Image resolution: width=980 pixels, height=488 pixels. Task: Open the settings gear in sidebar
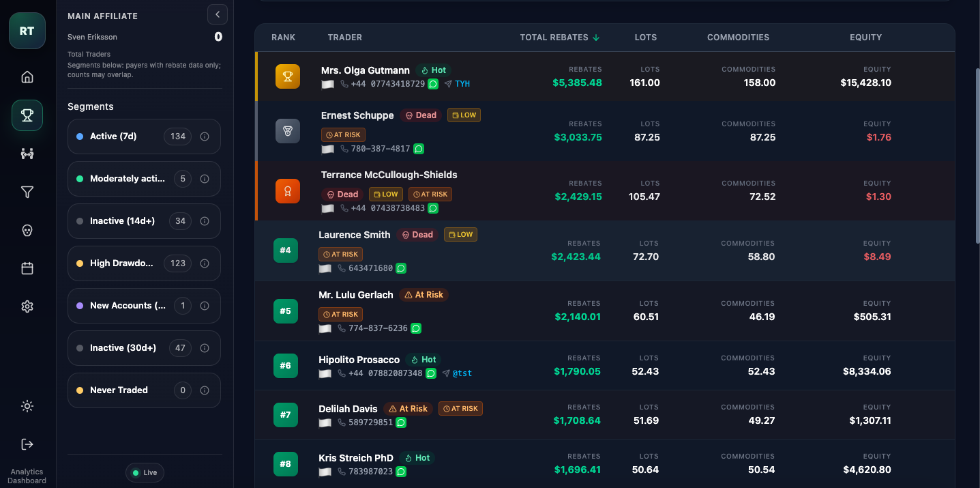(x=27, y=307)
